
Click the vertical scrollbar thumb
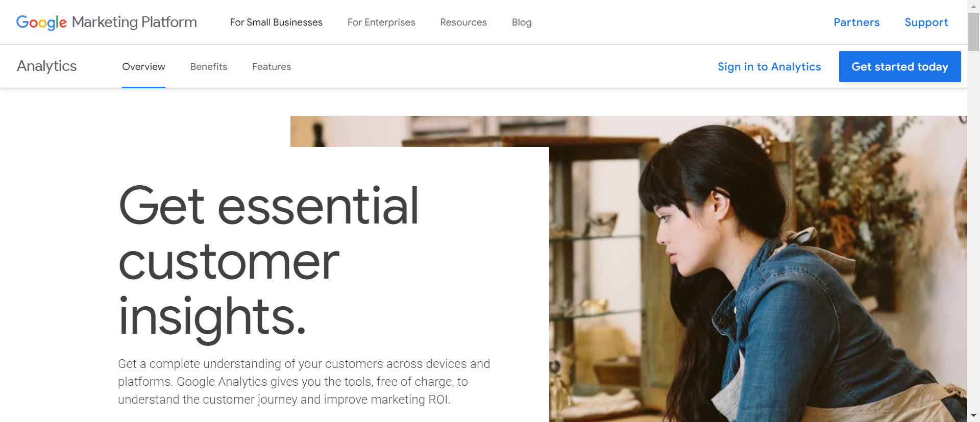tap(973, 31)
